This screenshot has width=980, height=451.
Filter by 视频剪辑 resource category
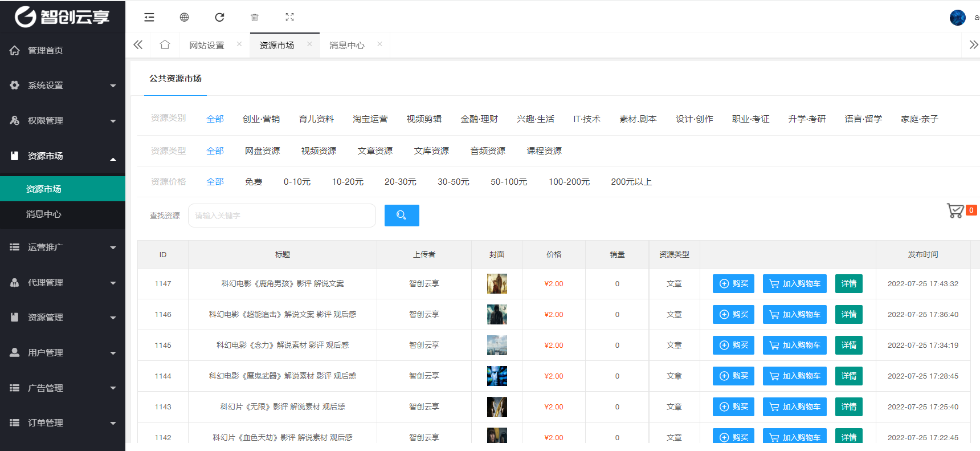pyautogui.click(x=424, y=119)
